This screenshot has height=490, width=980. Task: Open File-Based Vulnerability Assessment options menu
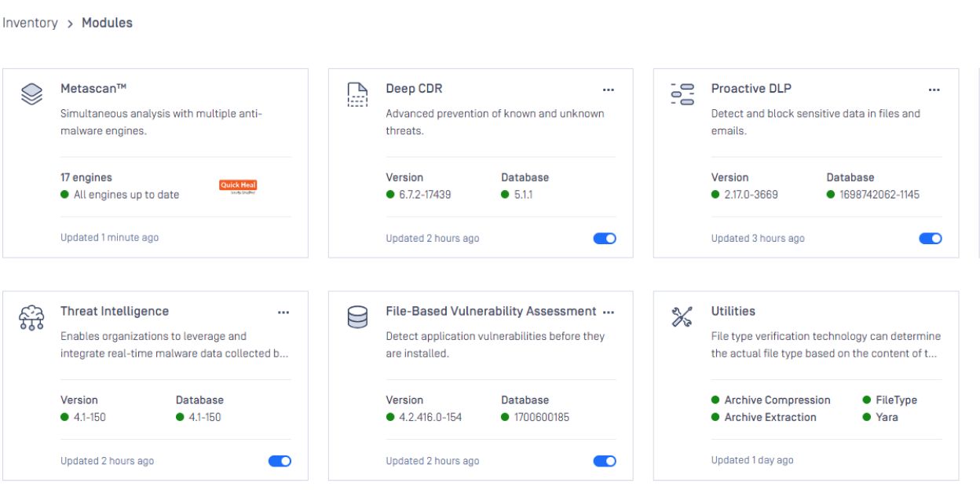pyautogui.click(x=609, y=313)
